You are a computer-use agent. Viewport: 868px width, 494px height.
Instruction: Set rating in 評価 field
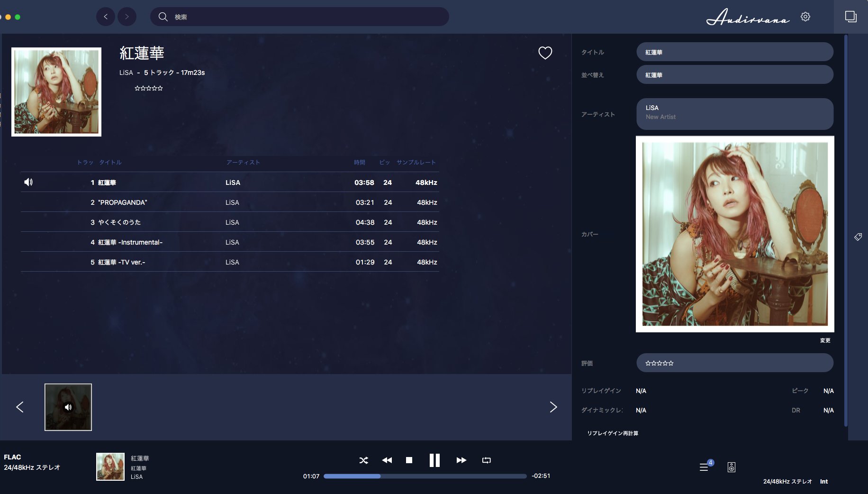click(735, 363)
